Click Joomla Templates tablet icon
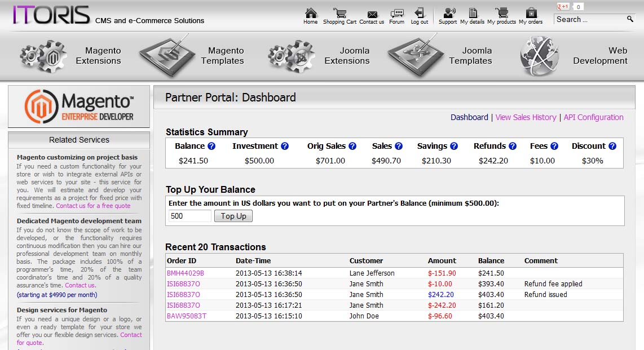This screenshot has height=350, width=644. (416, 56)
